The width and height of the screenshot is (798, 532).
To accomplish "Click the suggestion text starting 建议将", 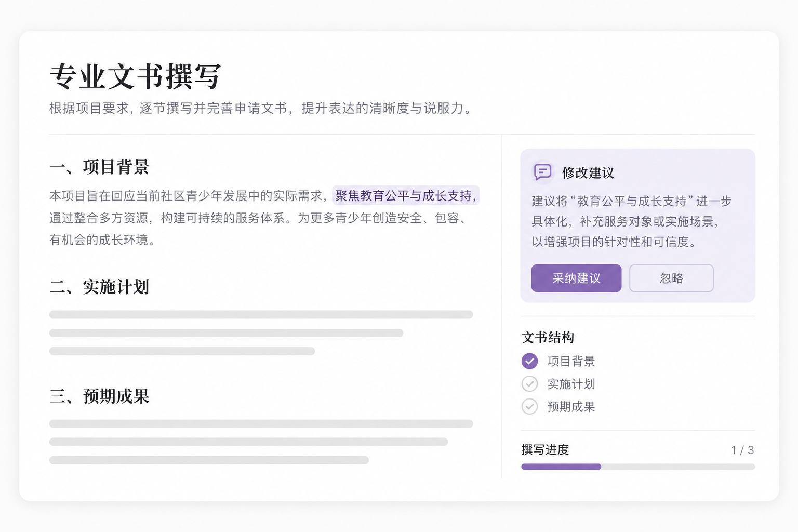I will pyautogui.click(x=631, y=221).
